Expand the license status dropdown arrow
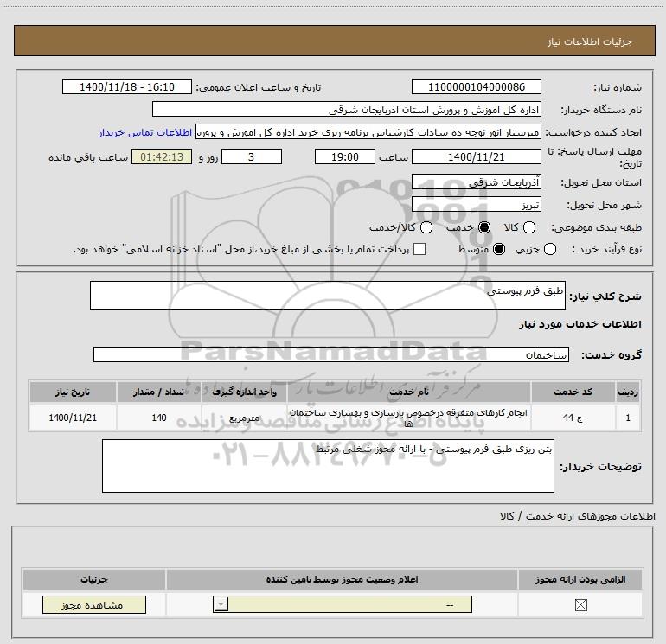The height and width of the screenshot is (644, 666). [x=221, y=604]
